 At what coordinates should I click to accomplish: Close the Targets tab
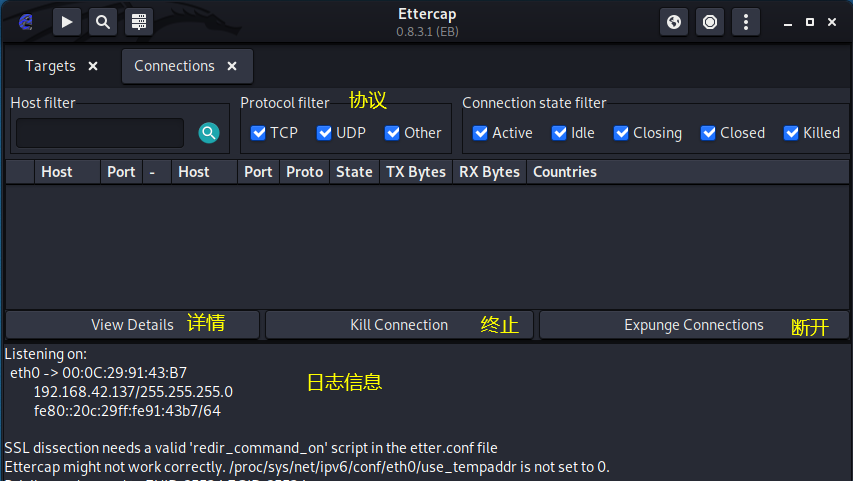tap(93, 66)
